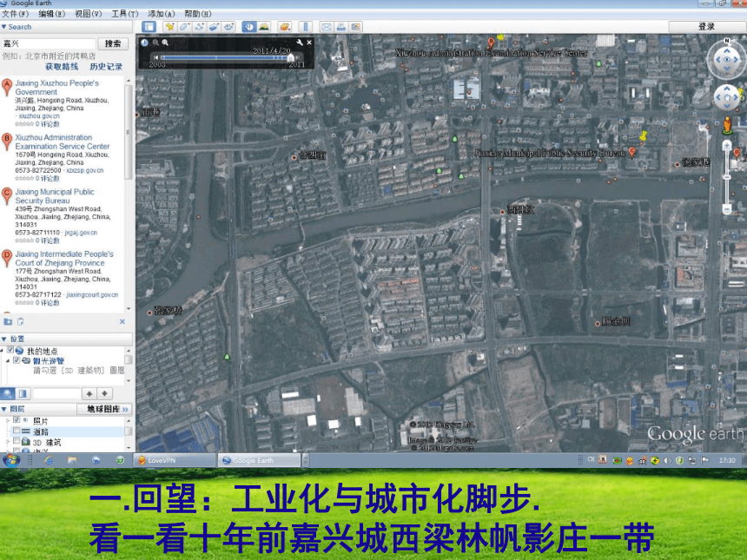Close the historical imagery time slider
Screen dimensions: 747x560
[x=309, y=43]
